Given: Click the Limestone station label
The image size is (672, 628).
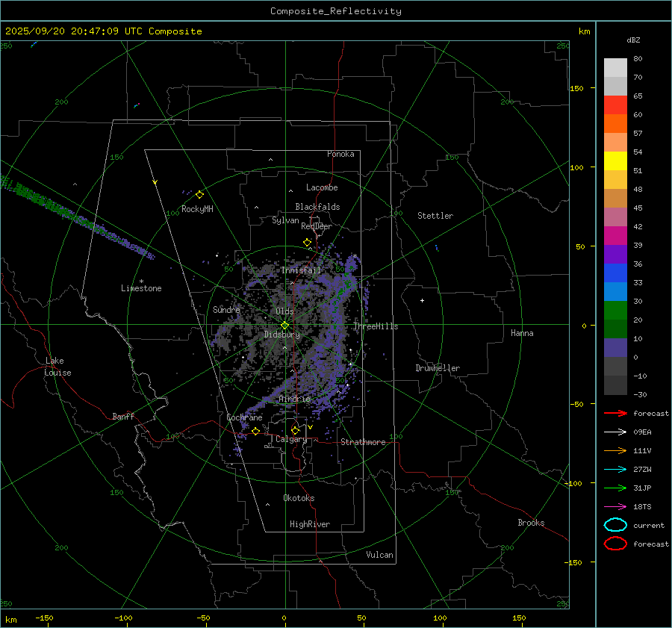Looking at the screenshot, I should [x=141, y=288].
